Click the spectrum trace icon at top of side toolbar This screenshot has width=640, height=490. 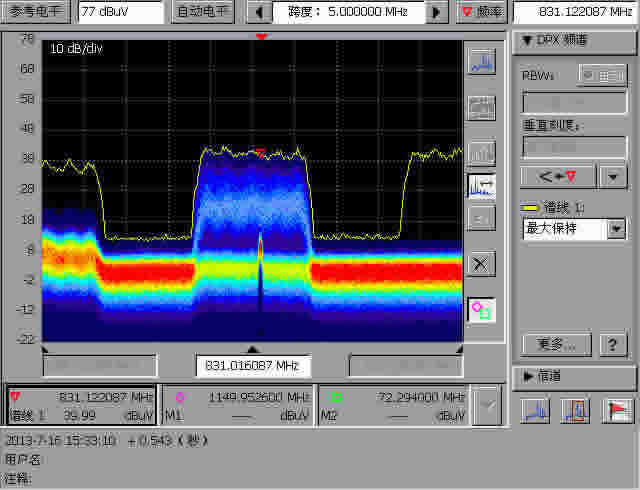(x=482, y=62)
